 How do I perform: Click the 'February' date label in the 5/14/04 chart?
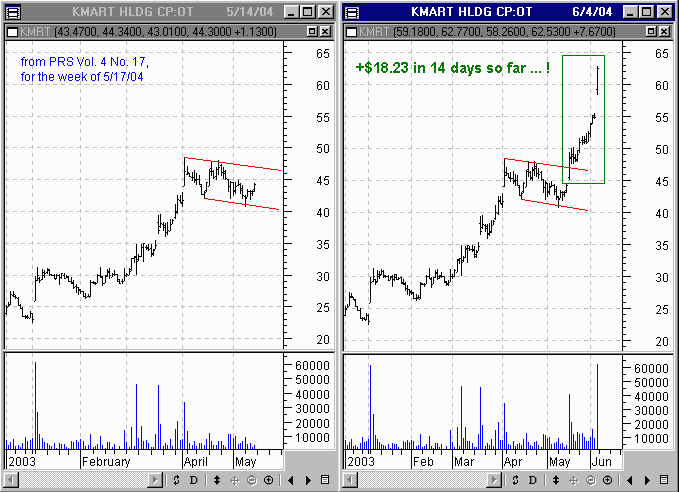pyautogui.click(x=106, y=462)
